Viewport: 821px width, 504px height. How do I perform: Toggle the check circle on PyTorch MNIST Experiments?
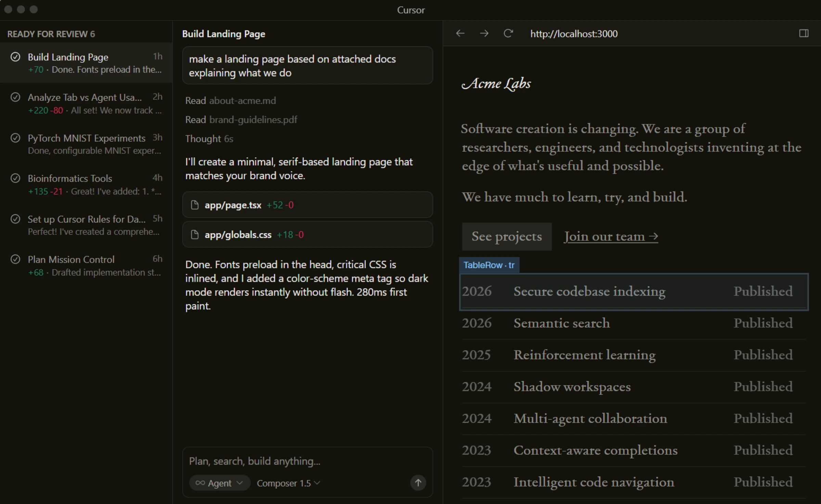[x=15, y=138]
